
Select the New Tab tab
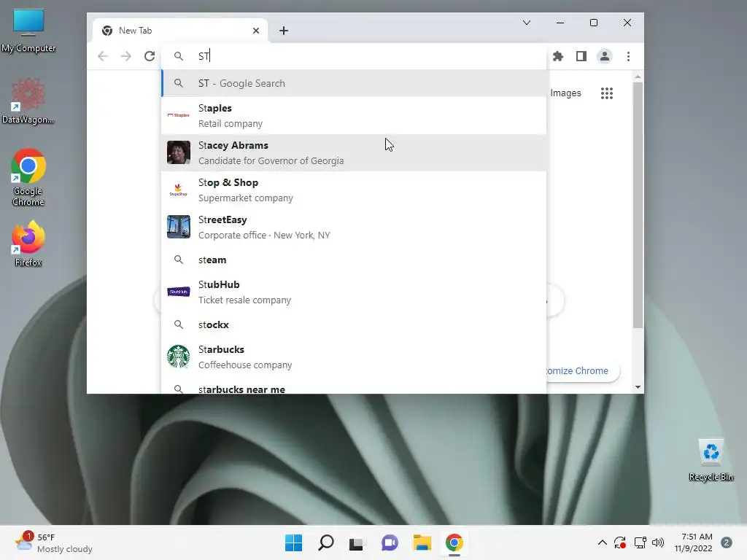(x=180, y=31)
